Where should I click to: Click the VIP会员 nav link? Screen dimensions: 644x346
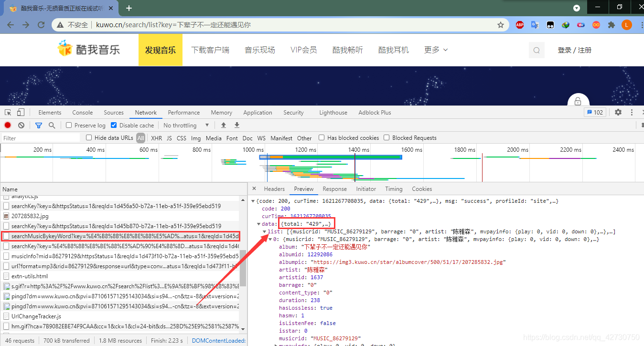point(303,50)
